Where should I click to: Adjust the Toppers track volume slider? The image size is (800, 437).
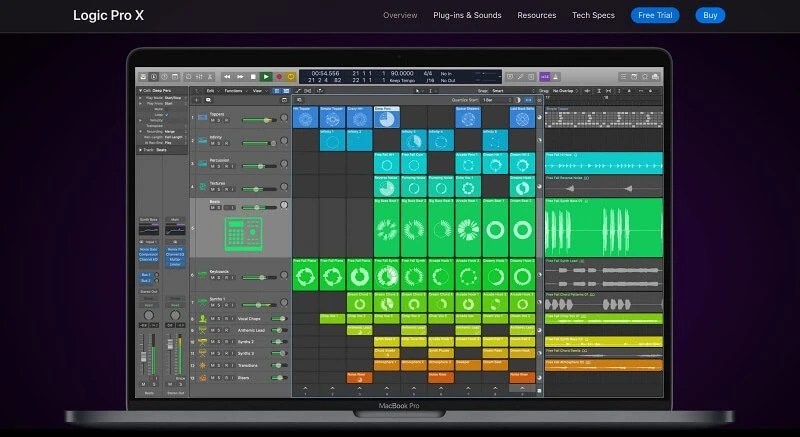click(259, 120)
